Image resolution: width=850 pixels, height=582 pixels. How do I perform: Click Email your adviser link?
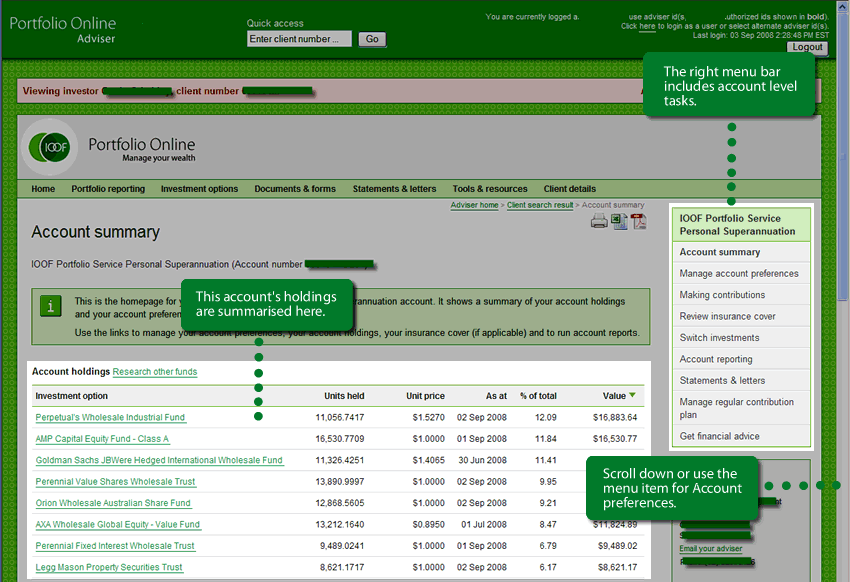pyautogui.click(x=711, y=548)
